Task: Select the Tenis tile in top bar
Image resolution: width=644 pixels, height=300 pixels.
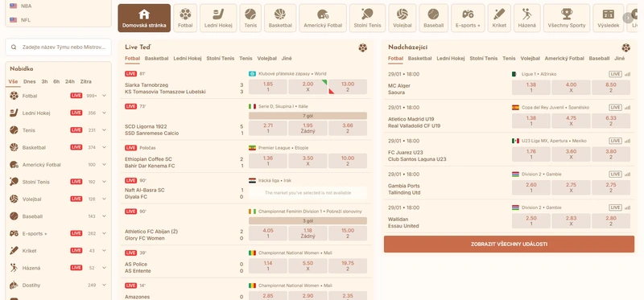Action: pos(250,18)
